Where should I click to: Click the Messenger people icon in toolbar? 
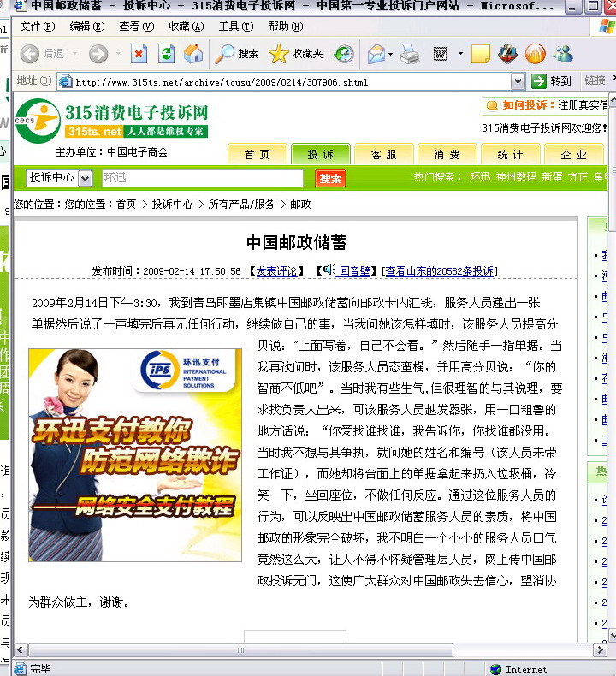[x=562, y=54]
